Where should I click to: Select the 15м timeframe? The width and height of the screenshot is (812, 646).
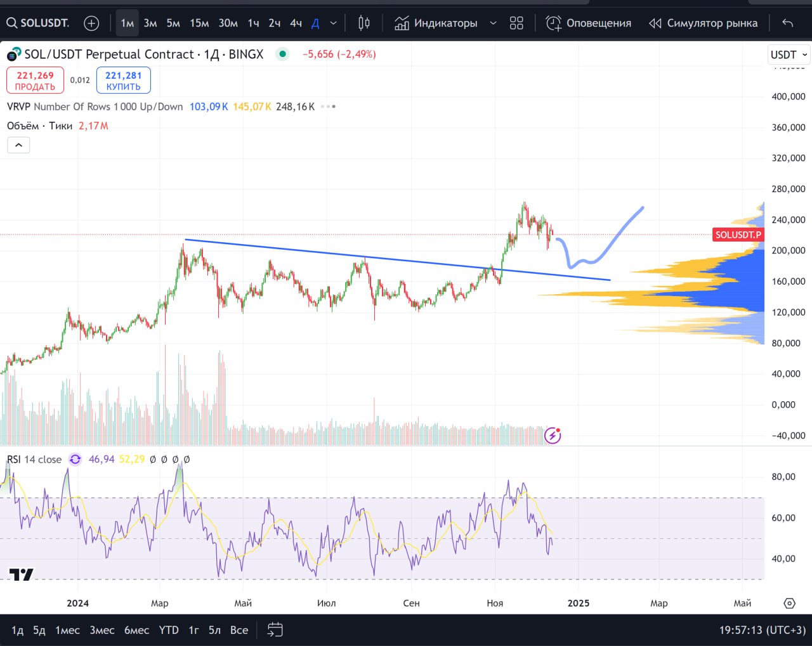tap(199, 23)
